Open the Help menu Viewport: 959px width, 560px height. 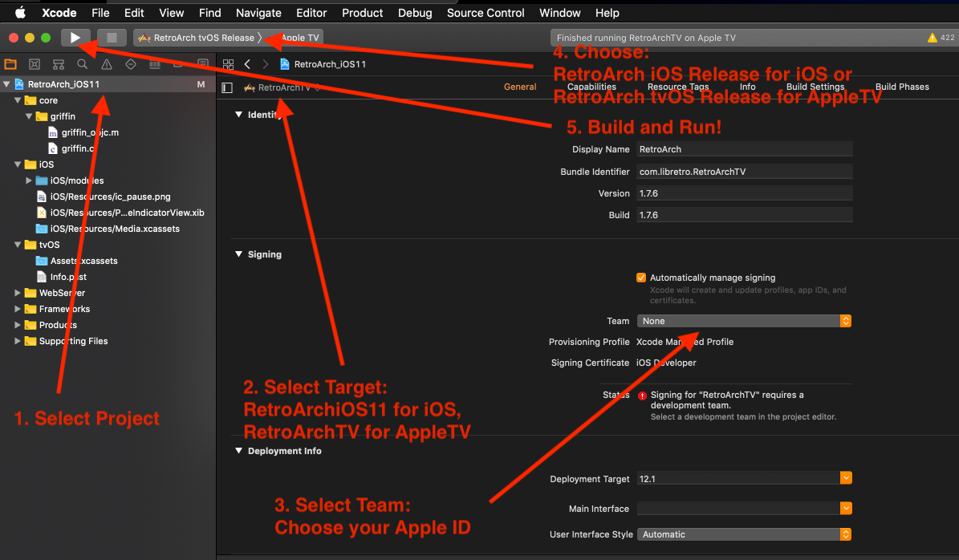click(x=608, y=13)
